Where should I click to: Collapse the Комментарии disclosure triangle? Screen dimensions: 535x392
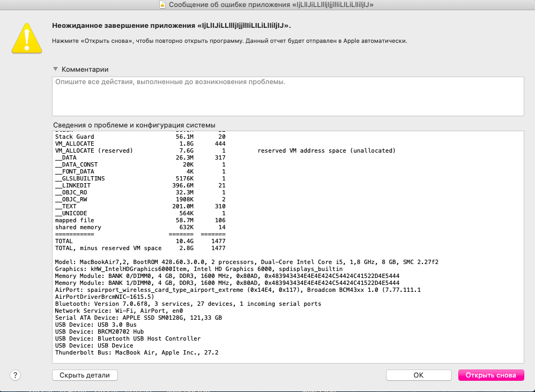pos(55,69)
